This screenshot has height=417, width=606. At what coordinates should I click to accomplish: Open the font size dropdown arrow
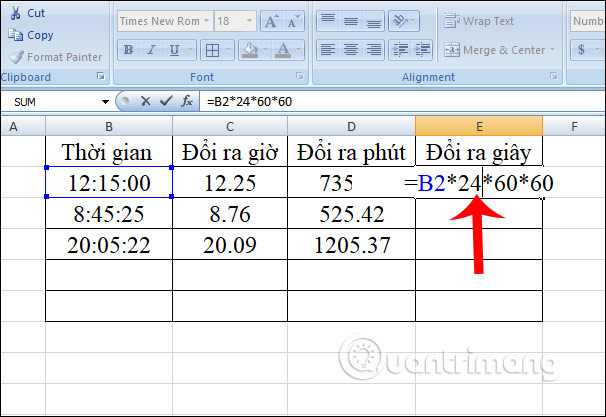tap(250, 21)
